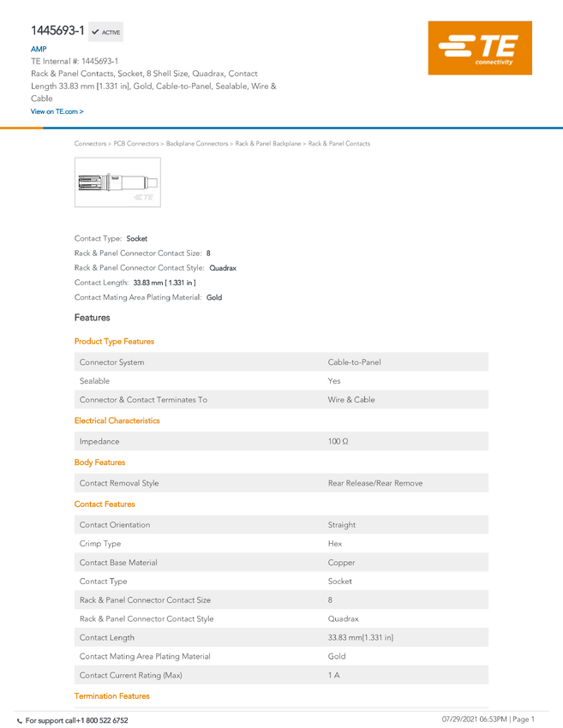Click the ACTIVE status checkmark badge
The height and width of the screenshot is (728, 563).
106,32
